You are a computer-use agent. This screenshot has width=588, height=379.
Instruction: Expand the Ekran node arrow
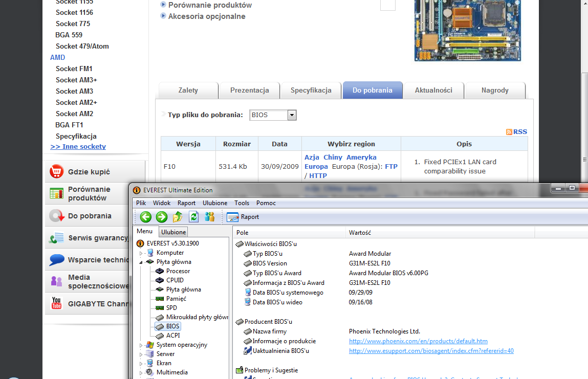point(141,364)
